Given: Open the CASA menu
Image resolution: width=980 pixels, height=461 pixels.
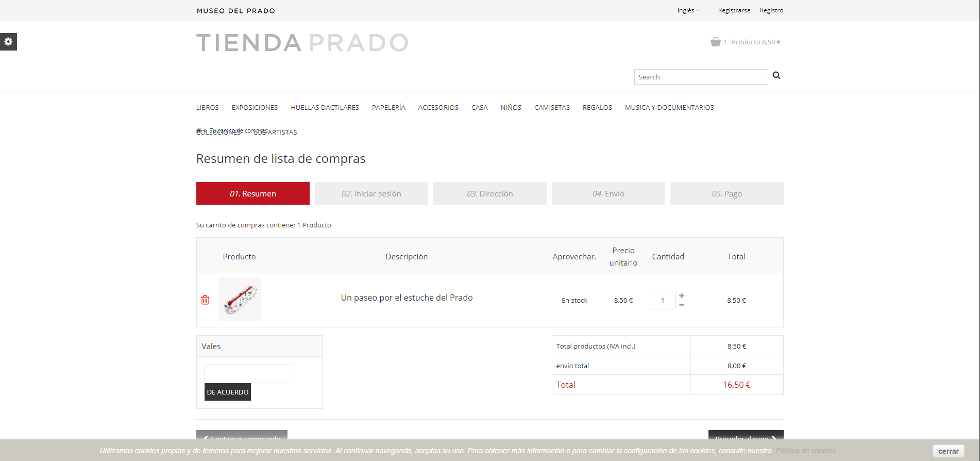Looking at the screenshot, I should tap(480, 108).
